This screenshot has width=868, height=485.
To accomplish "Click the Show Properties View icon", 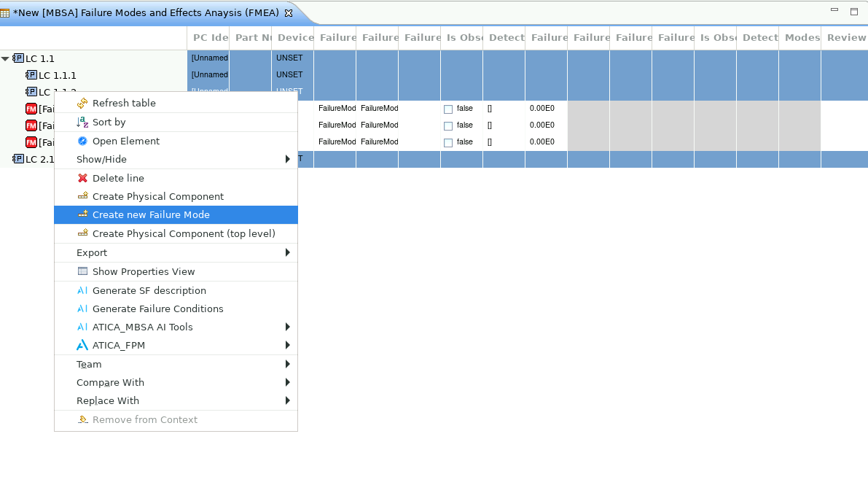I will 82,271.
